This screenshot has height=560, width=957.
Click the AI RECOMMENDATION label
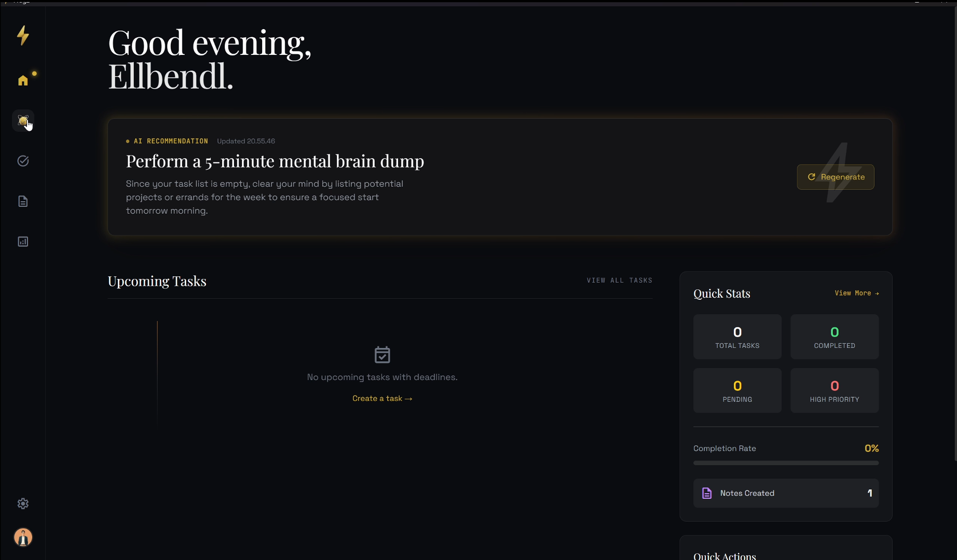coord(171,141)
